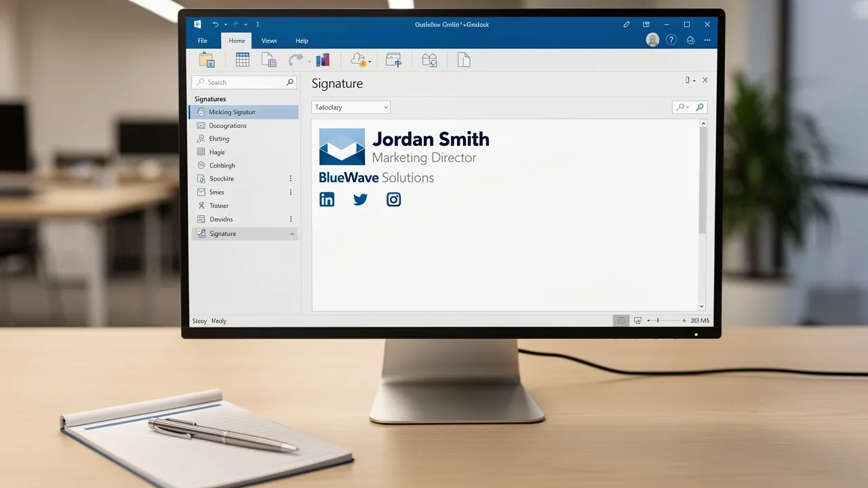Select the Dooogrations list item
This screenshot has height=488, width=868.
point(243,125)
